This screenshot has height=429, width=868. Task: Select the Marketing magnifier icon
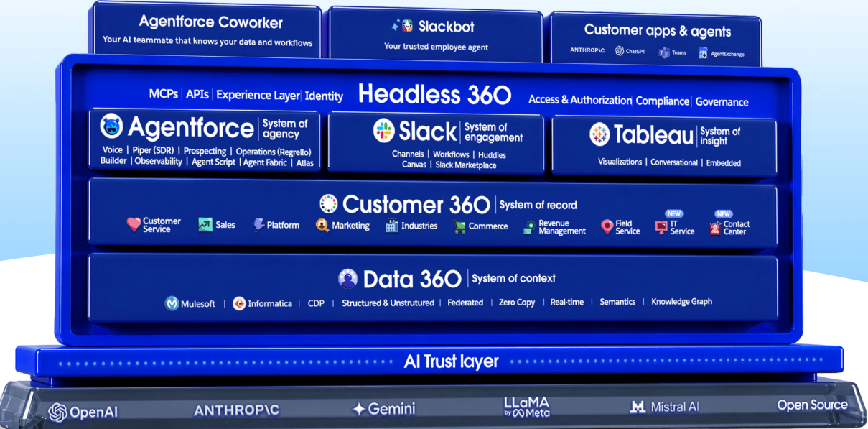click(322, 226)
